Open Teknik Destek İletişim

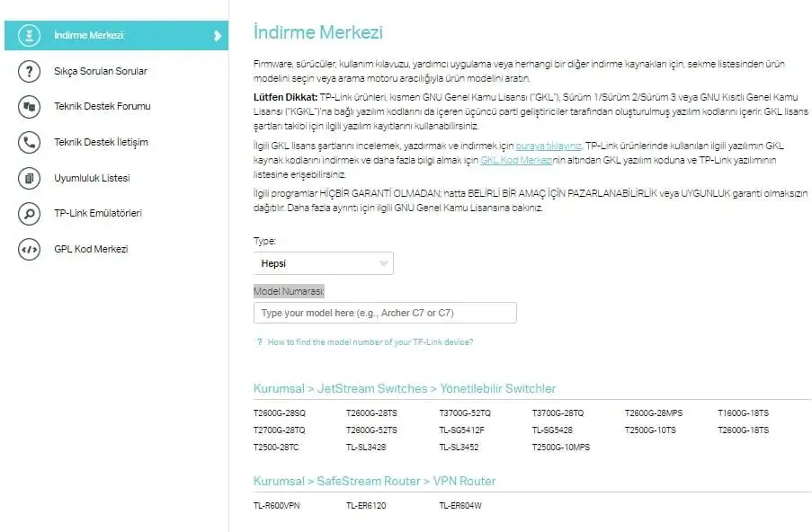[x=101, y=142]
